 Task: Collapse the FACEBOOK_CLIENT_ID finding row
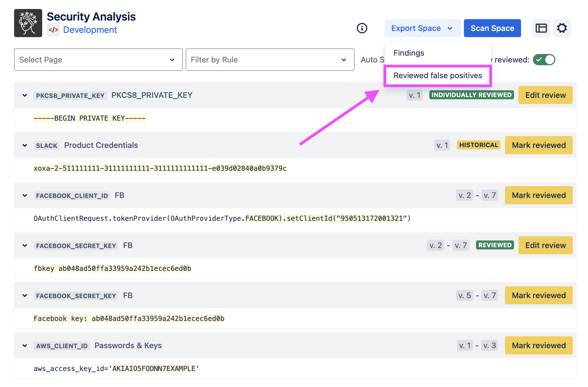(25, 195)
